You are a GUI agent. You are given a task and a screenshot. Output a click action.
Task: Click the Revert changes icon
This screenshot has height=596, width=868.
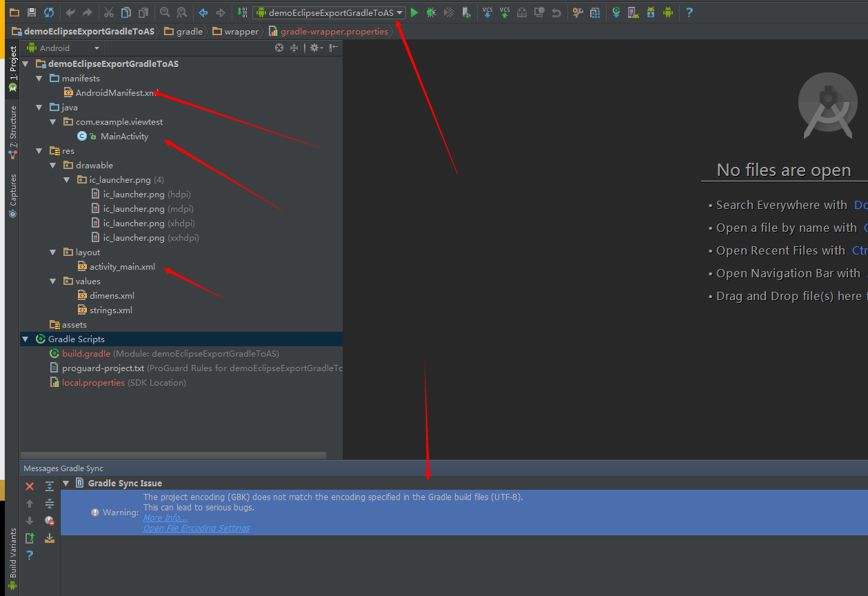[556, 12]
